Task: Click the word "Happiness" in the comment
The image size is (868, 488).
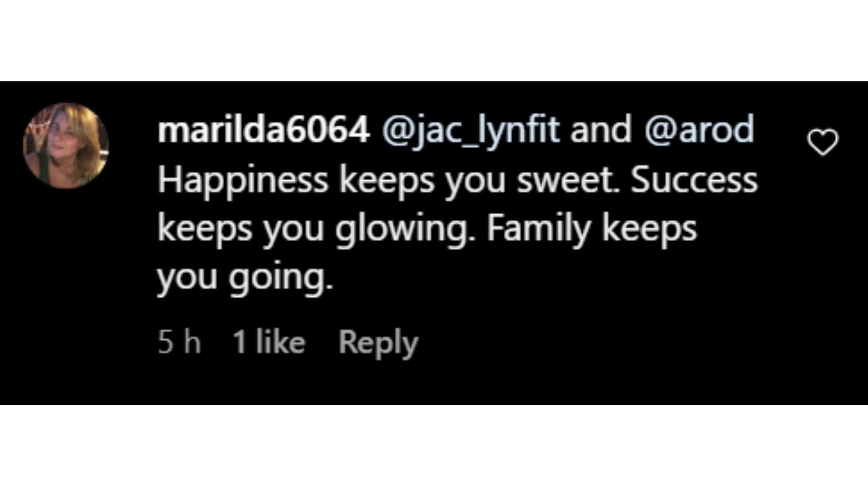Action: click(243, 181)
